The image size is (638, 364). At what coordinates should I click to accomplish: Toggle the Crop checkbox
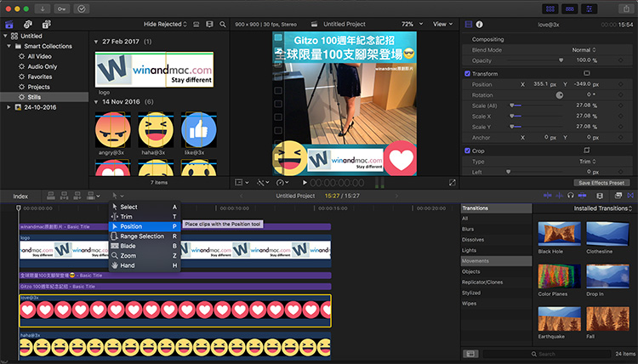(467, 151)
